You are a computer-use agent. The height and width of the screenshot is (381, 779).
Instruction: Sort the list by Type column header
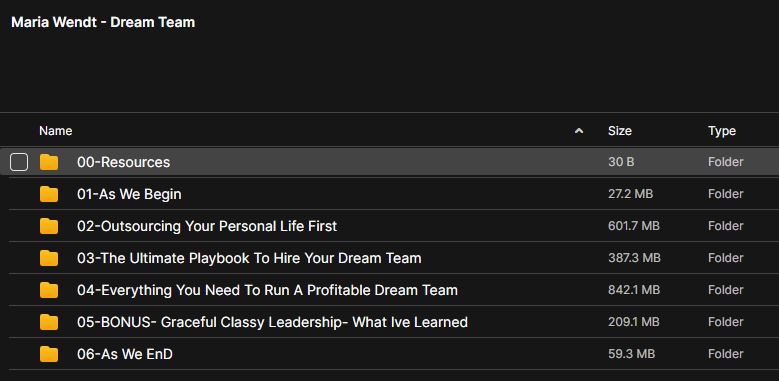pos(722,131)
